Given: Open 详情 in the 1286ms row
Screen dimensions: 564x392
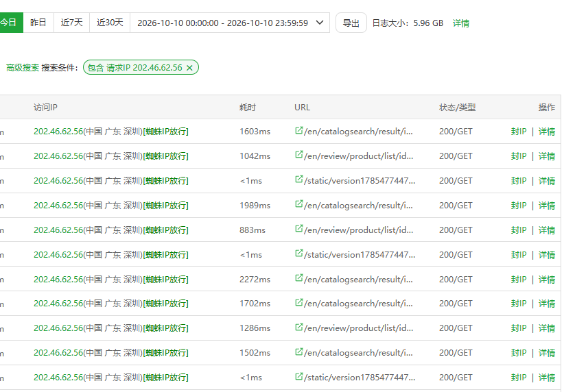Looking at the screenshot, I should coord(547,328).
